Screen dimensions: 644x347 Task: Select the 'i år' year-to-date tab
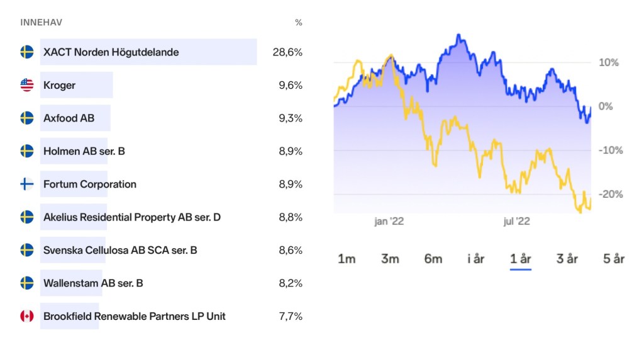(x=476, y=259)
